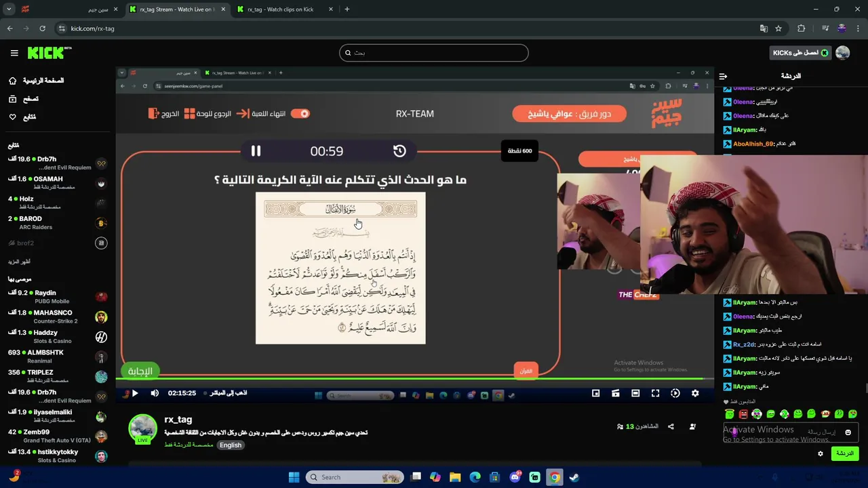Reload the Kick page
The image size is (868, 488).
pyautogui.click(x=43, y=28)
